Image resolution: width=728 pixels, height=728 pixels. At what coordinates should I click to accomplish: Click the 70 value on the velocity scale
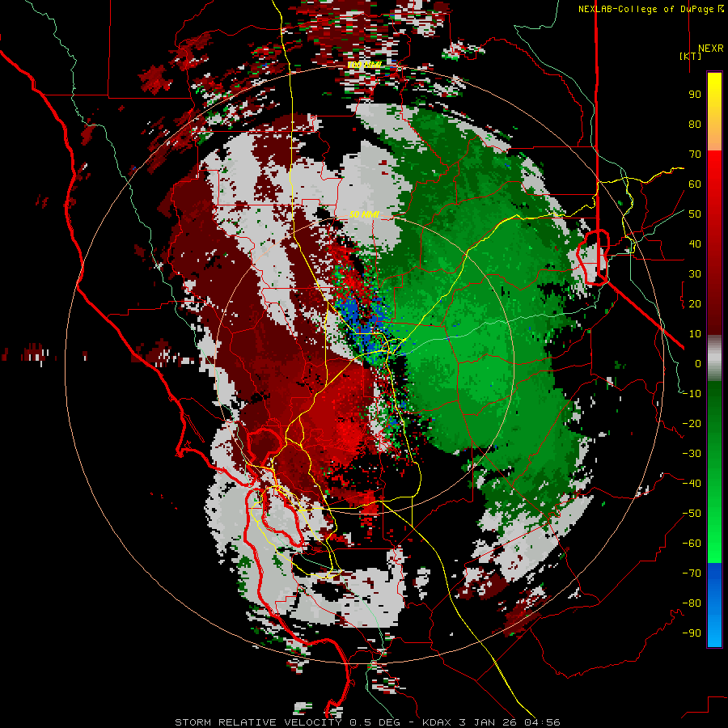[695, 154]
